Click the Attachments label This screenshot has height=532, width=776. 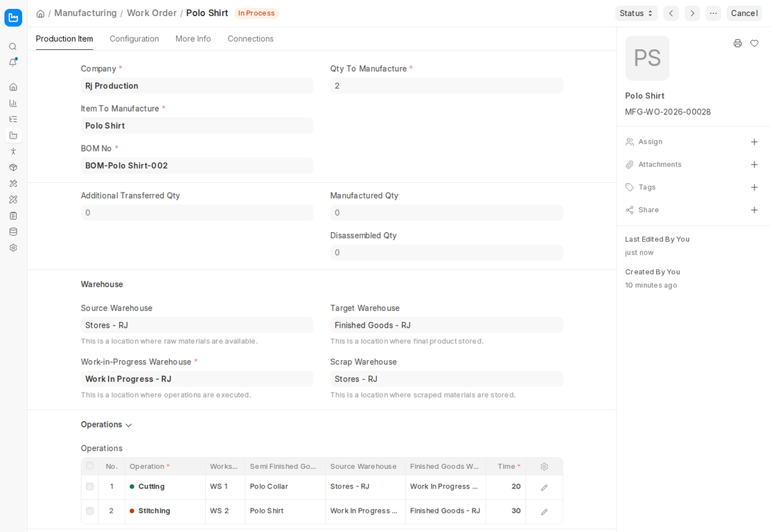point(660,165)
